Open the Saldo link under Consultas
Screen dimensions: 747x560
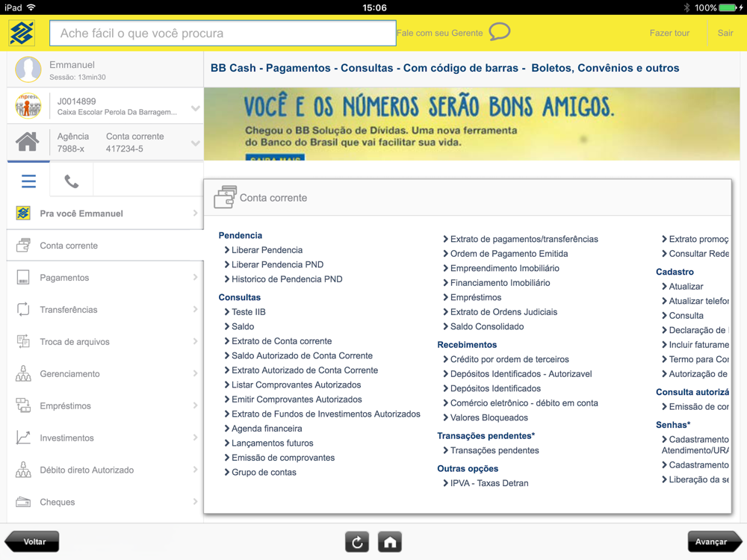243,326
